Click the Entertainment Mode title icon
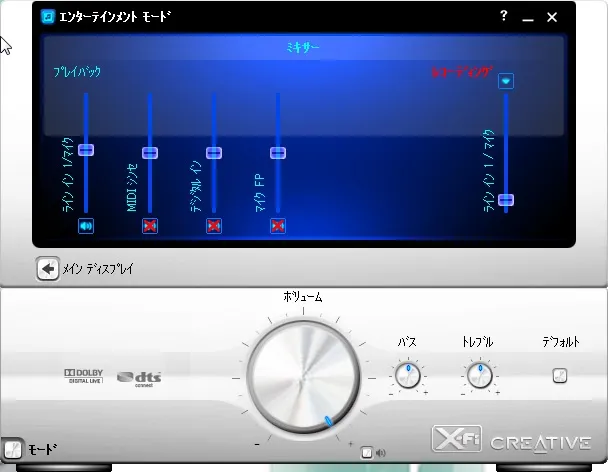The height and width of the screenshot is (472, 608). tap(48, 17)
